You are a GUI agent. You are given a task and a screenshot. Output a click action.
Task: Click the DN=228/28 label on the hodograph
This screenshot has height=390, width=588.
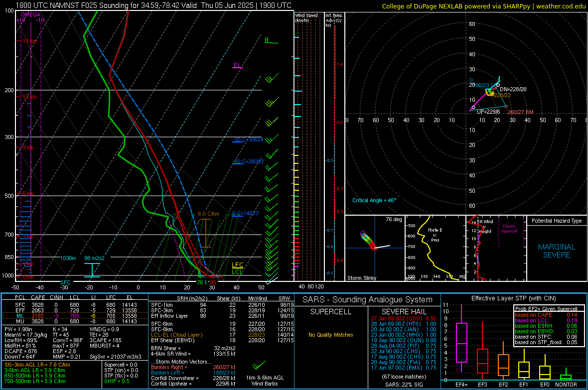tap(513, 89)
